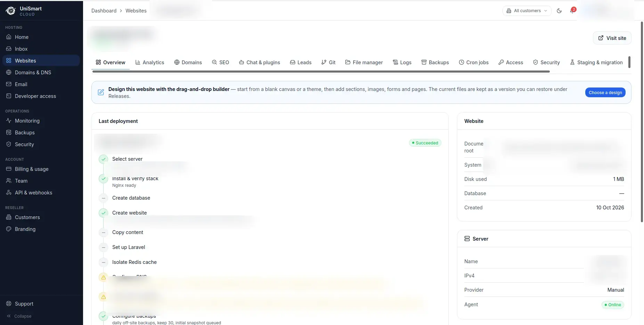644x325 pixels.
Task: Open the Inbox sidebar item
Action: pyautogui.click(x=41, y=49)
